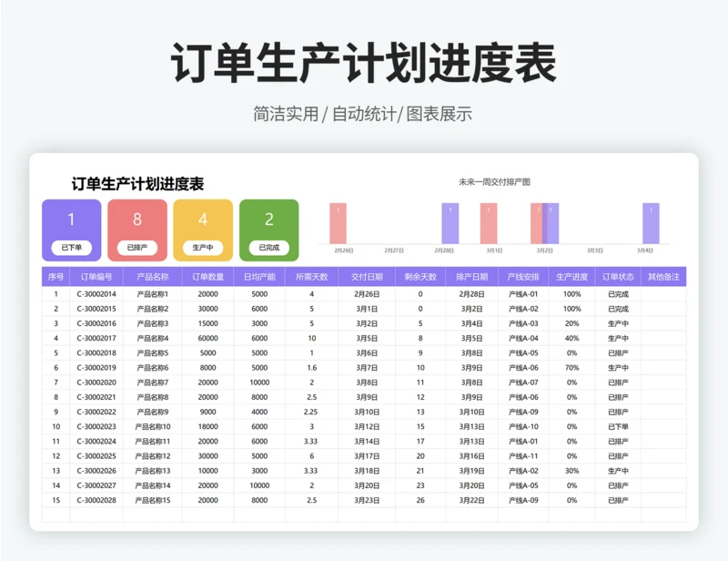Click delivery date 3月17日 in the C-30002025 row
Viewport: 728px width, 561px height.
tap(367, 456)
